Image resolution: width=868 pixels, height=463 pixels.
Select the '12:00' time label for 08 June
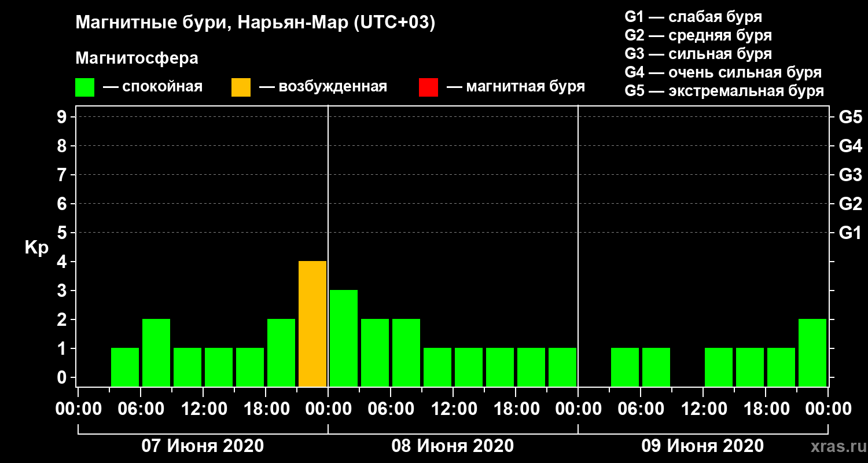coord(453,409)
